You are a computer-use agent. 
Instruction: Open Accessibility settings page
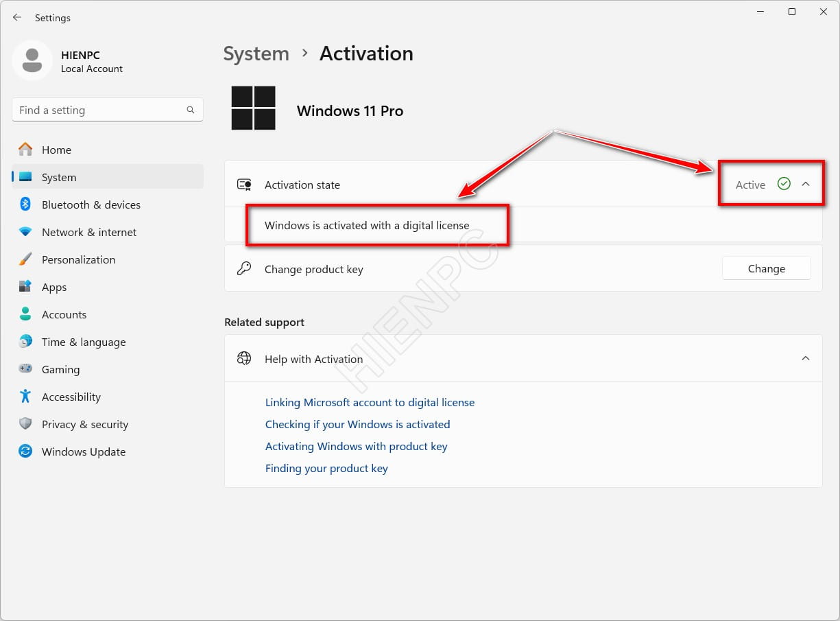pyautogui.click(x=108, y=397)
